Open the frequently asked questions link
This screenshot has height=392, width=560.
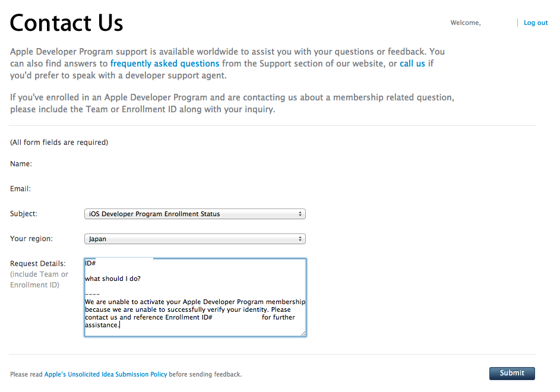click(164, 64)
